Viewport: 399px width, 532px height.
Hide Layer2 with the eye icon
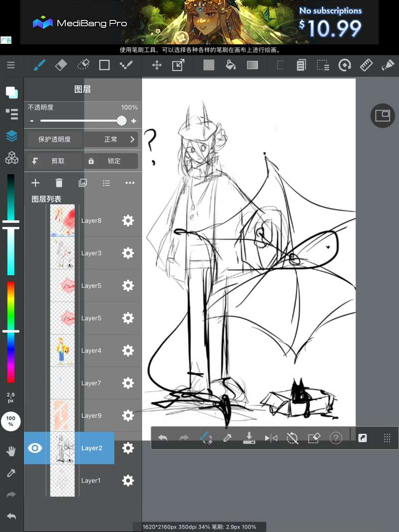[x=34, y=448]
